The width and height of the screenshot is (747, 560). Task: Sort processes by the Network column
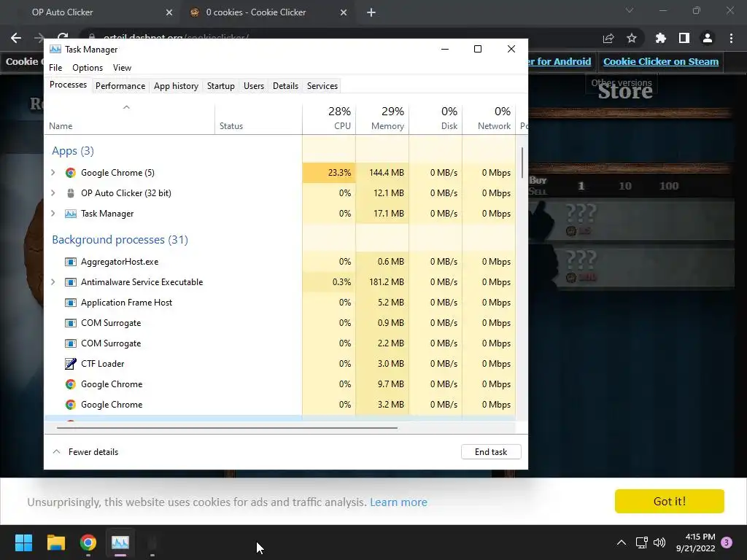[x=489, y=118]
